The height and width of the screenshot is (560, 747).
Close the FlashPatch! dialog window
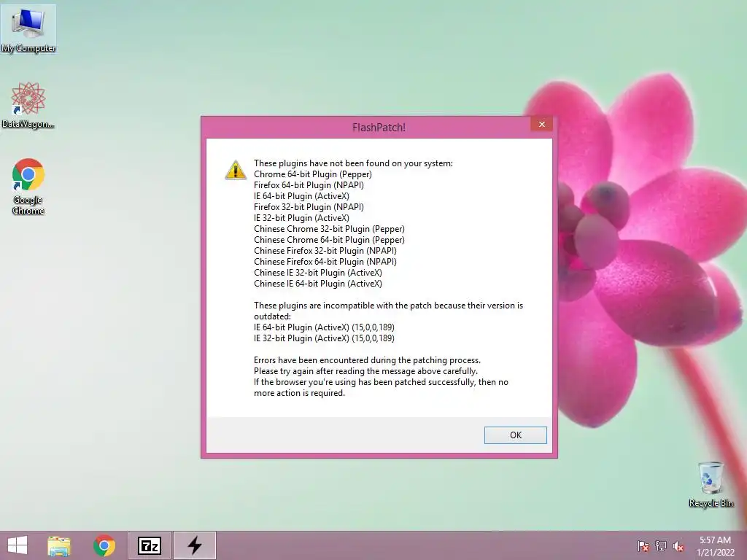(x=542, y=124)
